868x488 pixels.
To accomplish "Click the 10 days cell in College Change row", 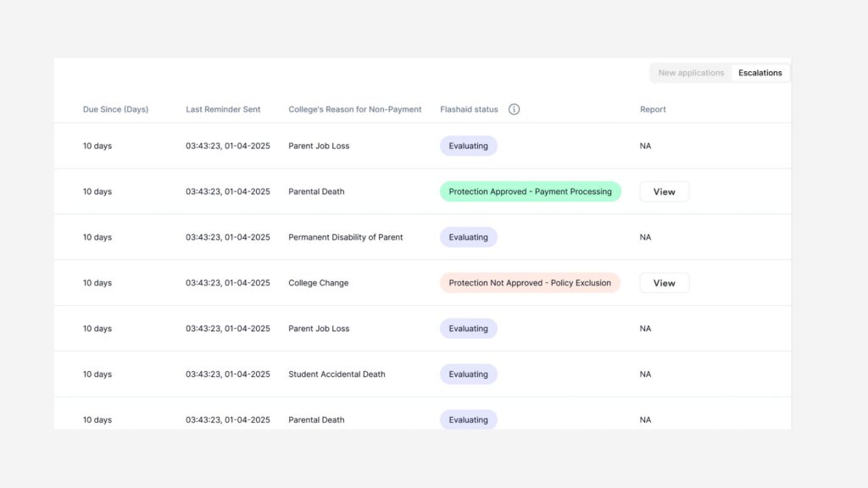I will (x=97, y=283).
